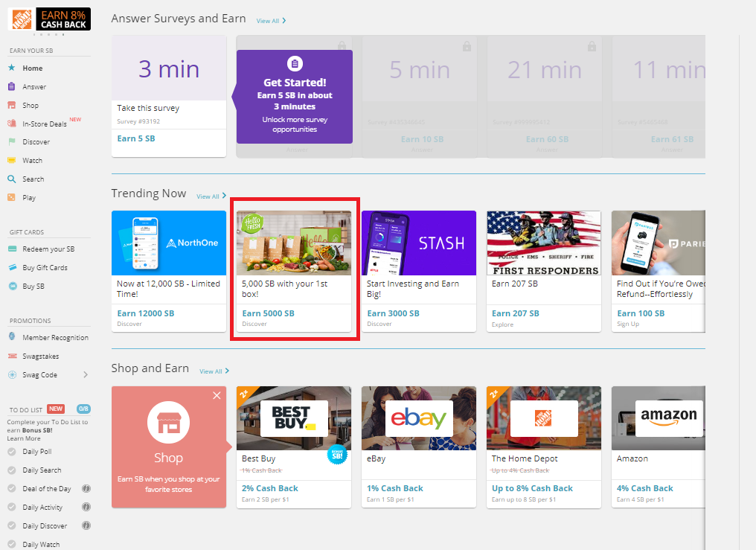Click the To Do List 0/8 badge
Image resolution: width=756 pixels, height=550 pixels.
click(83, 409)
